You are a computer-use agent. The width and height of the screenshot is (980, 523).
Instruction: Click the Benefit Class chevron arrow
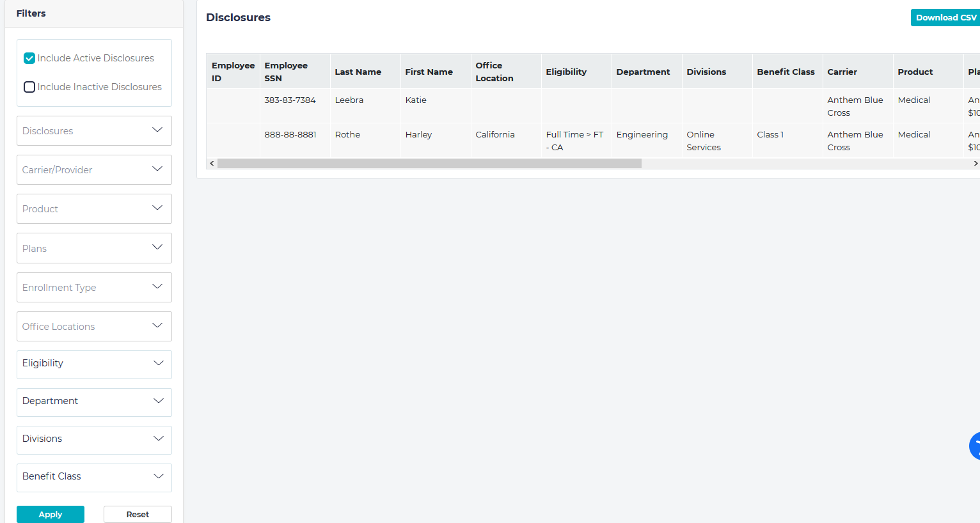(x=158, y=476)
